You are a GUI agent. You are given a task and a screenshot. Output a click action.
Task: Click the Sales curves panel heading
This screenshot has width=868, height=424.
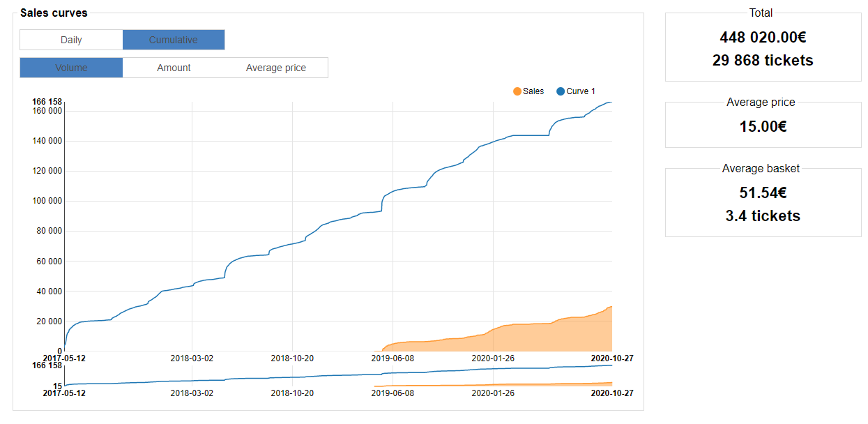coord(54,13)
